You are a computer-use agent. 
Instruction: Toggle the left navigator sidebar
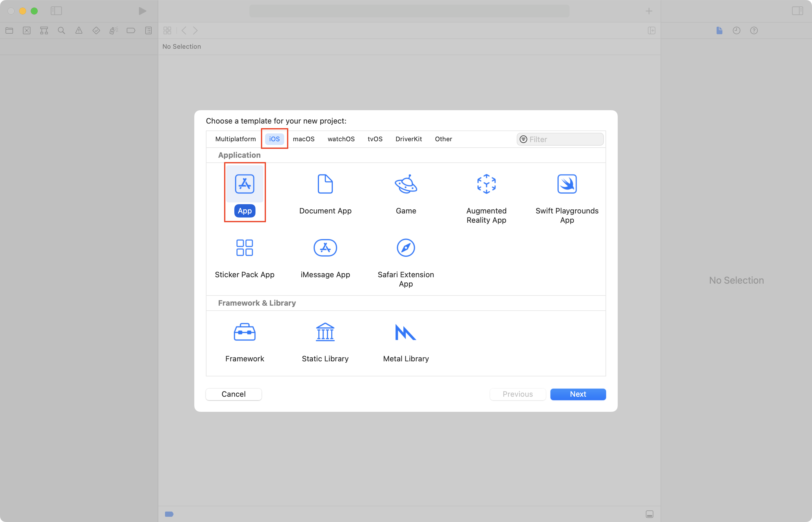56,11
